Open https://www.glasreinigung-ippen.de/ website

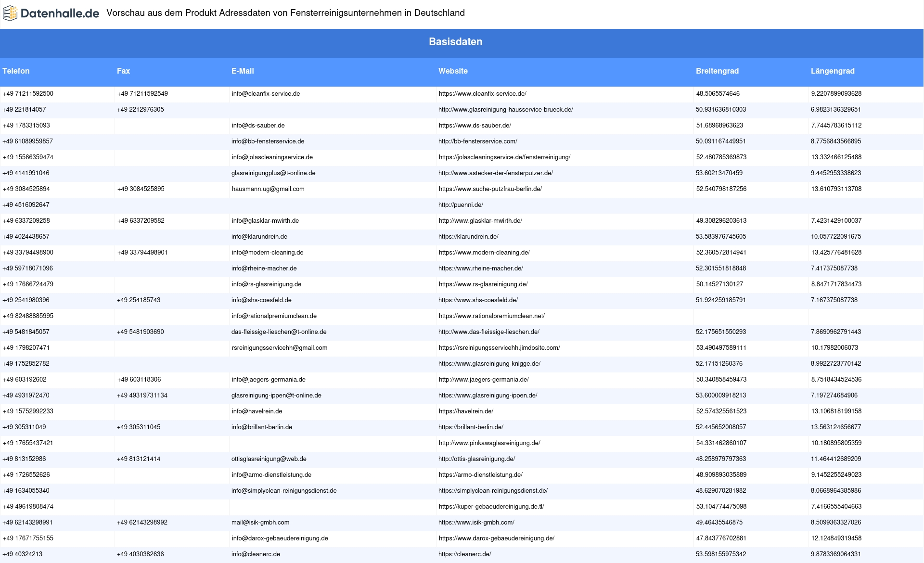pos(488,396)
